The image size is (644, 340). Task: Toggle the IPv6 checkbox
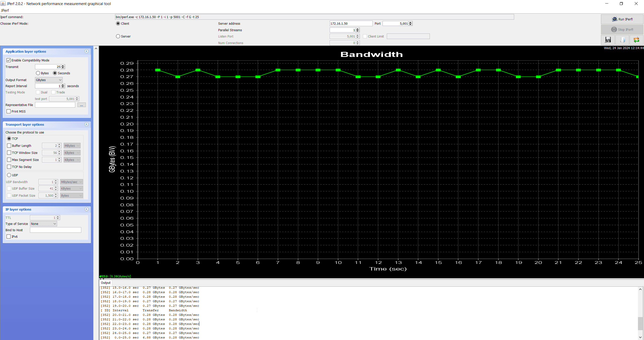tap(9, 236)
